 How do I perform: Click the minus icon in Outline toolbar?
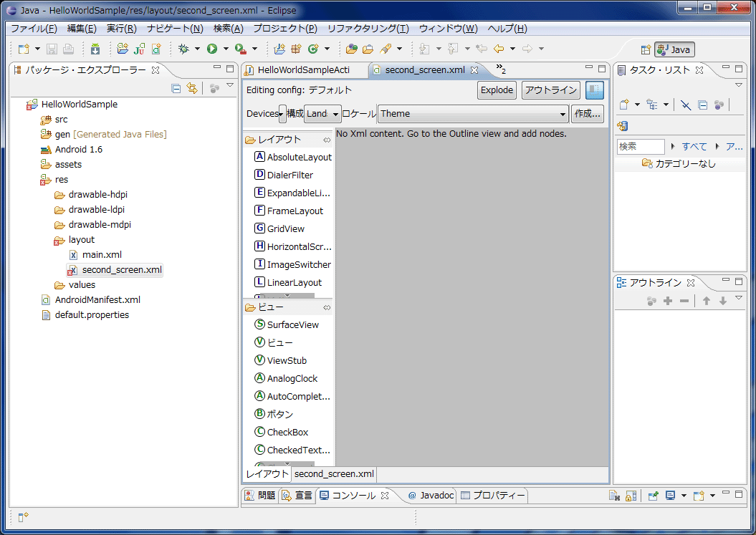coord(684,302)
